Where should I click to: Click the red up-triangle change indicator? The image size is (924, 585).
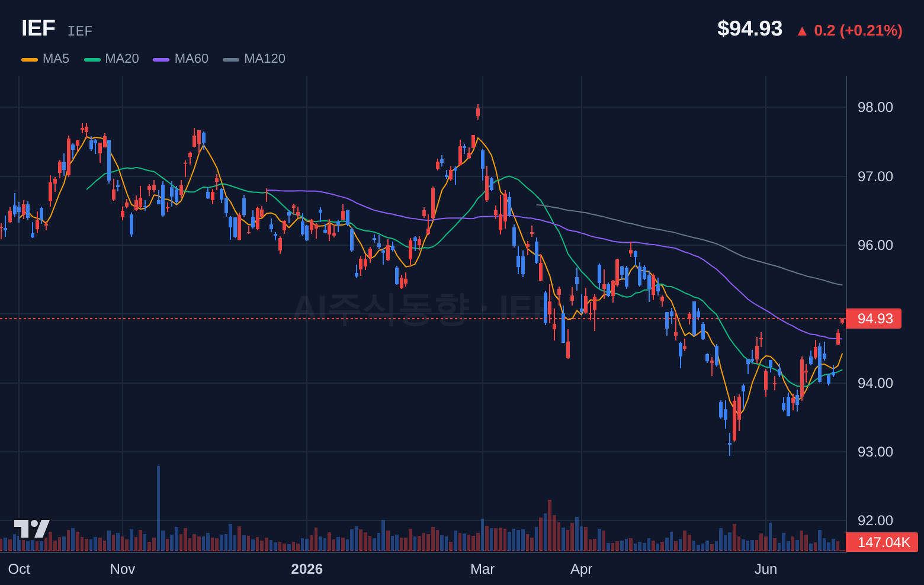coord(802,31)
